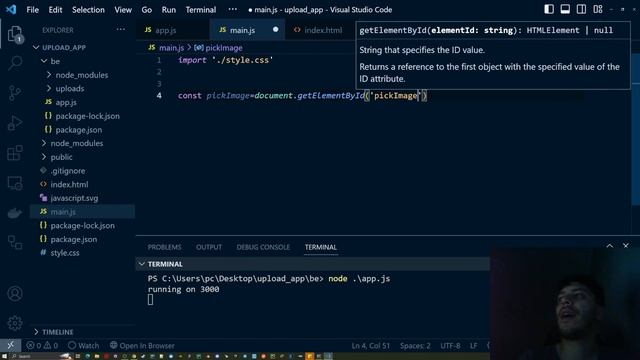Click the remote window indicator in status bar
This screenshot has width=640, height=360.
10,345
